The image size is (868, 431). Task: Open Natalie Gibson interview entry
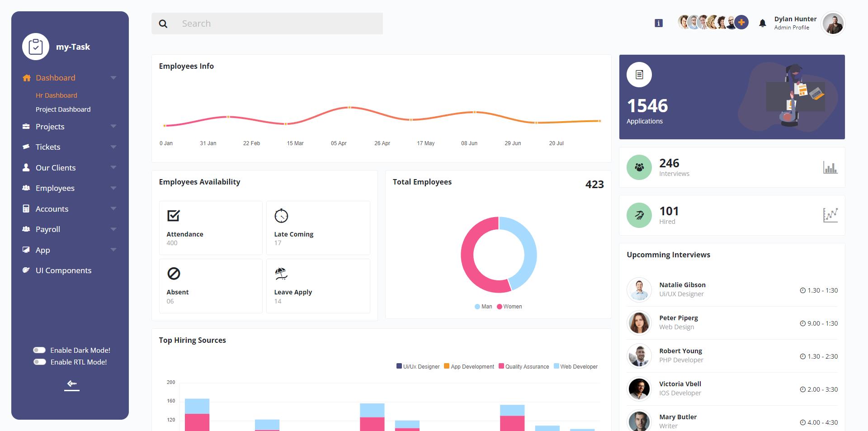pos(732,289)
